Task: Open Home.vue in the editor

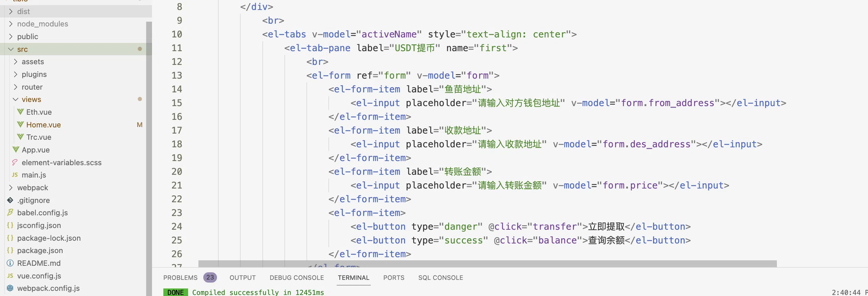Action: click(43, 125)
